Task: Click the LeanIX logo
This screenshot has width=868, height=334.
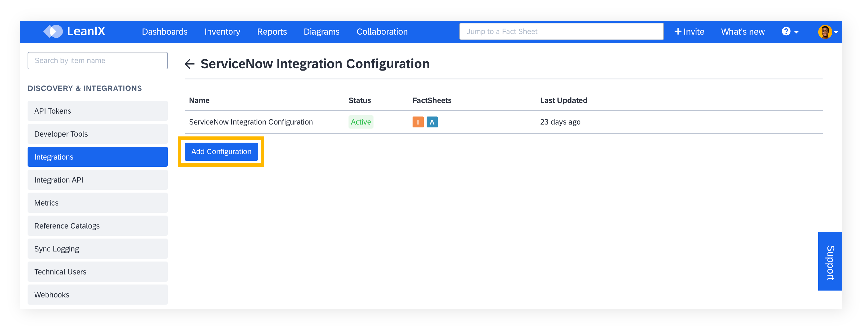Action: (x=74, y=31)
